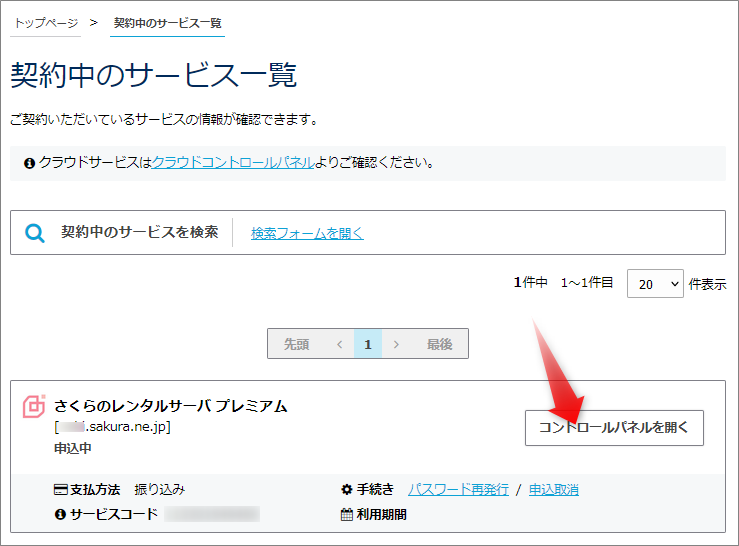Click the Sakura rental server logo icon

click(34, 406)
